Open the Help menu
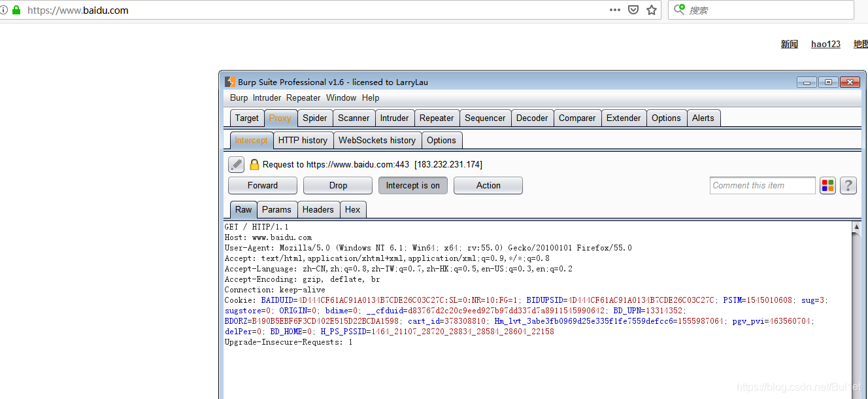868x399 pixels. pos(371,97)
